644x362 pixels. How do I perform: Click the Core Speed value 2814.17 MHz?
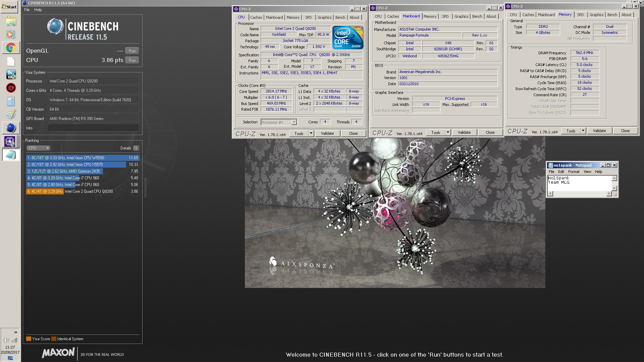point(276,91)
